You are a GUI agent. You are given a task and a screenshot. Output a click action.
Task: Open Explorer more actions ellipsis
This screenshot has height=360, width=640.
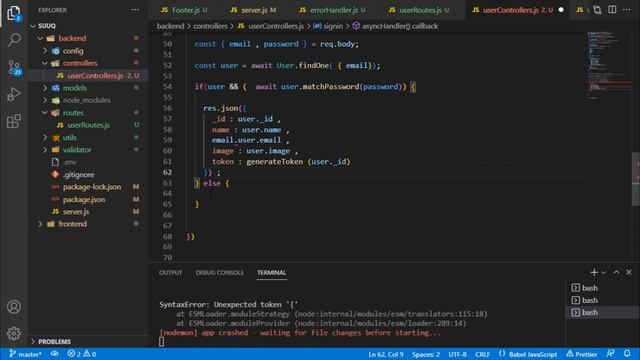point(135,10)
